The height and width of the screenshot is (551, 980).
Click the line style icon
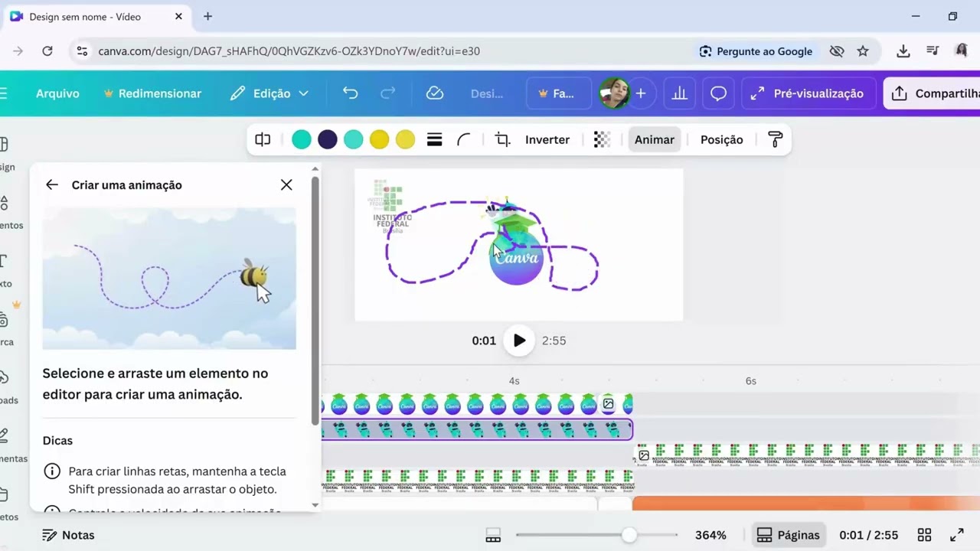(x=434, y=139)
